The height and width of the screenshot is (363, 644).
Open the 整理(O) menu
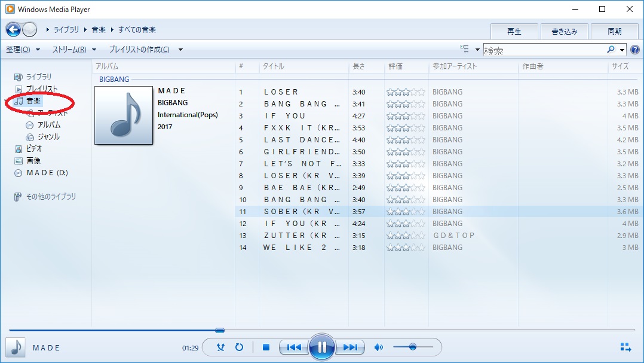point(23,50)
